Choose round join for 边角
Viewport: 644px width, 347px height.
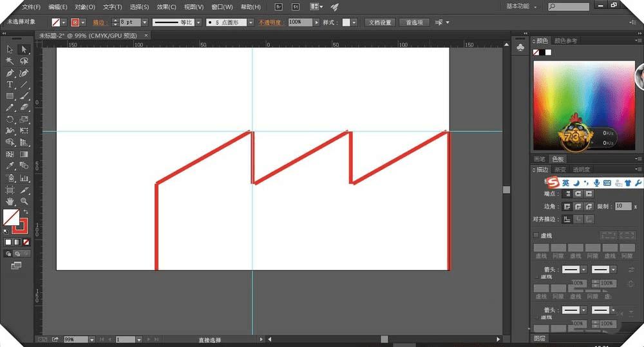pos(578,207)
